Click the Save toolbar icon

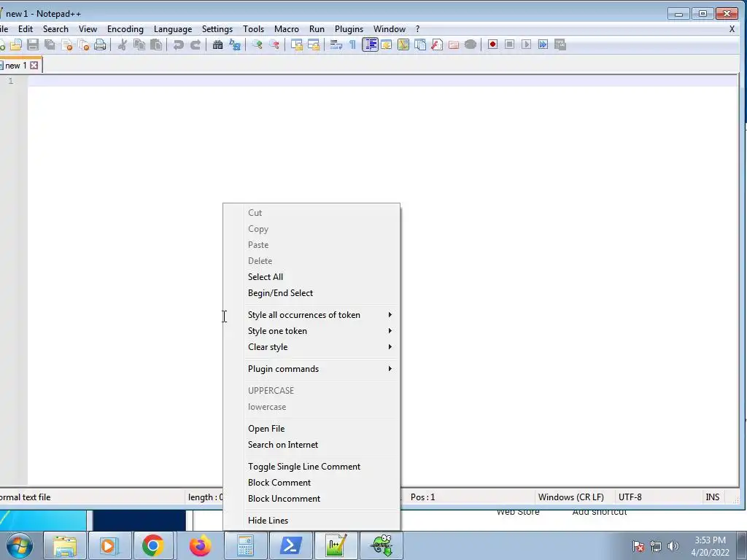[33, 44]
